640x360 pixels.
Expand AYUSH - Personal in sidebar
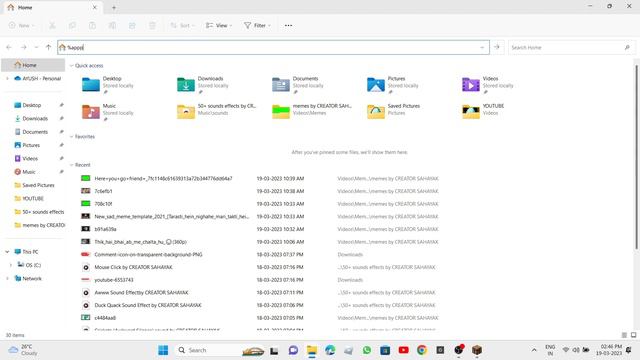click(x=7, y=78)
